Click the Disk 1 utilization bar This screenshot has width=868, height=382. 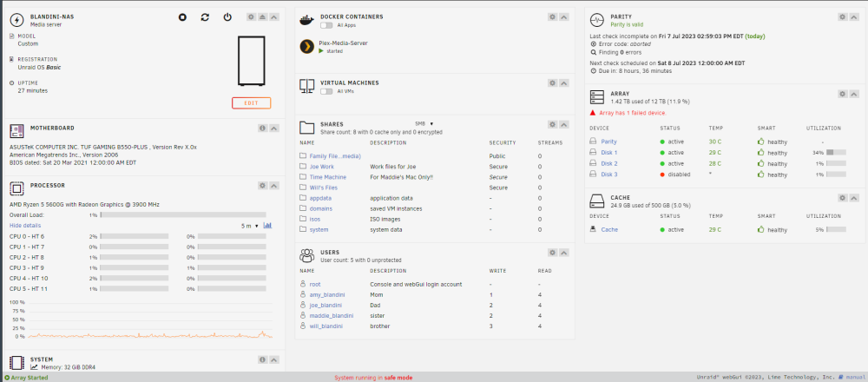(x=836, y=152)
